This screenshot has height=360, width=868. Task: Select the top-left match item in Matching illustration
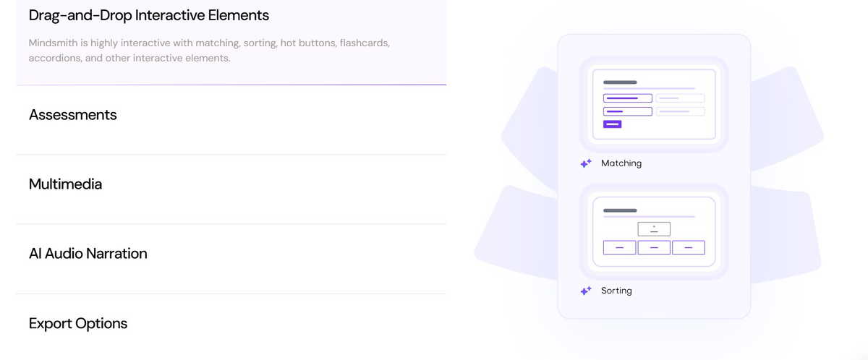pos(628,98)
